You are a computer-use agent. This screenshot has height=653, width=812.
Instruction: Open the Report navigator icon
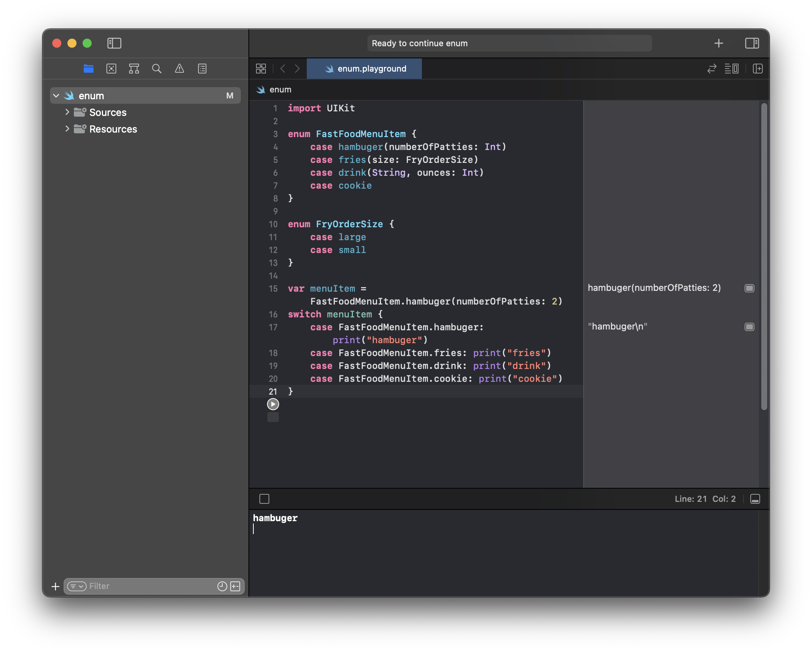click(202, 69)
